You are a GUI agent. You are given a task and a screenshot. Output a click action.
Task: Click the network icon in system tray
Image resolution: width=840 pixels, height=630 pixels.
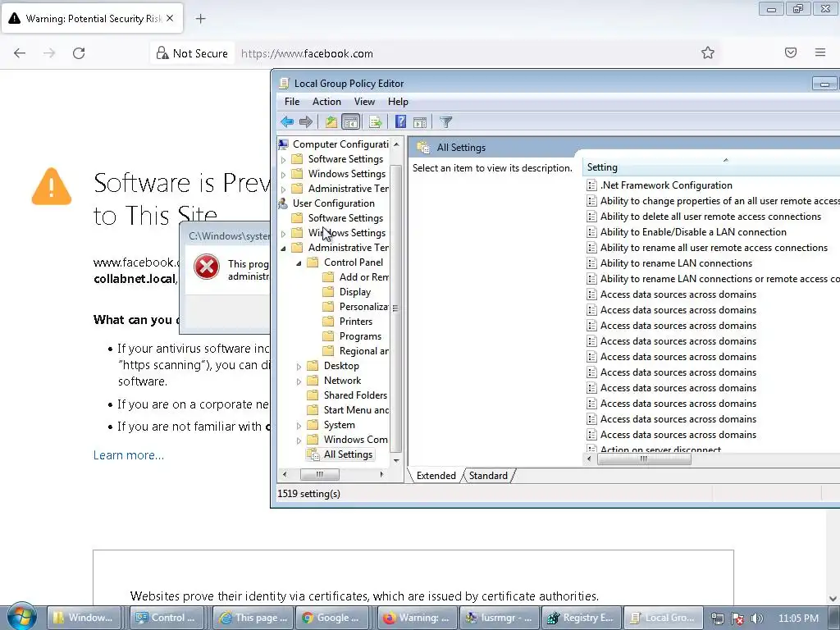717,619
